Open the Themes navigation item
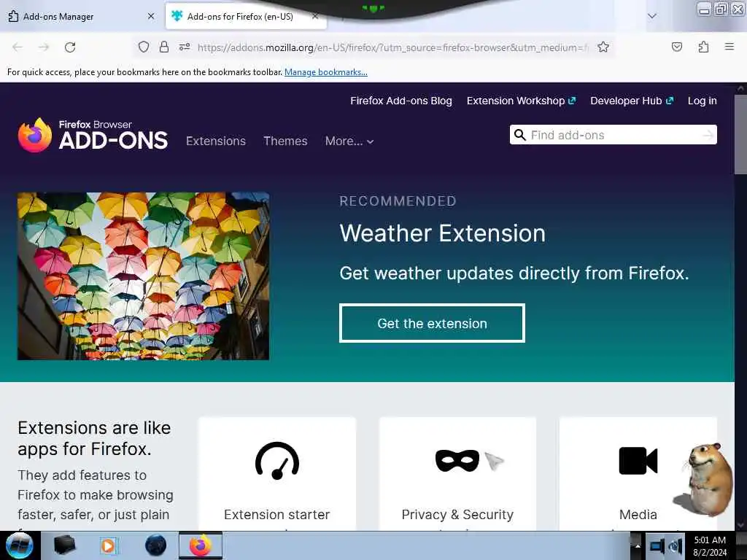This screenshot has width=747, height=560. tap(285, 141)
